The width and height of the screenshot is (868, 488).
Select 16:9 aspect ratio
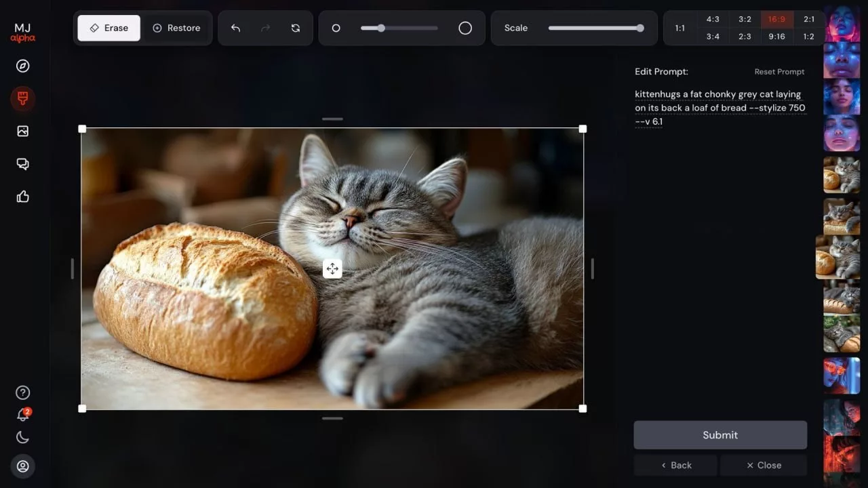tap(777, 19)
